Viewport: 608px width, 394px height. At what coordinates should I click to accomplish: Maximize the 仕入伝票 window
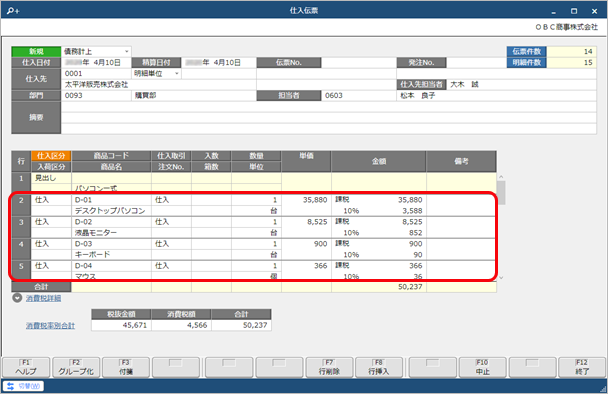coord(574,11)
